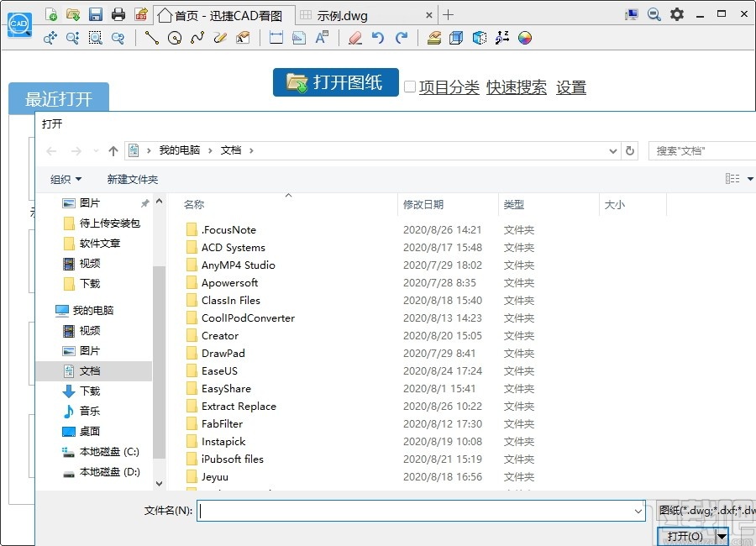This screenshot has width=756, height=546.
Task: Click the search magnifier icon in title bar
Action: click(x=654, y=14)
